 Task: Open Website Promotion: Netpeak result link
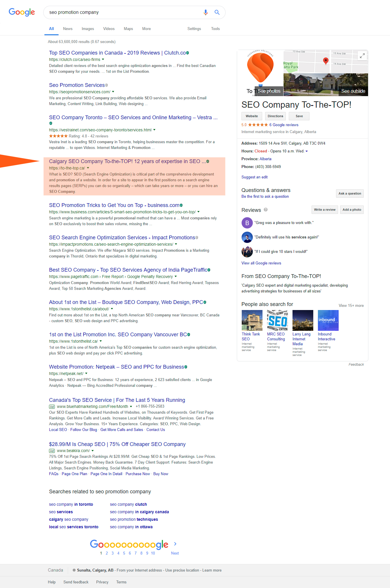[117, 367]
